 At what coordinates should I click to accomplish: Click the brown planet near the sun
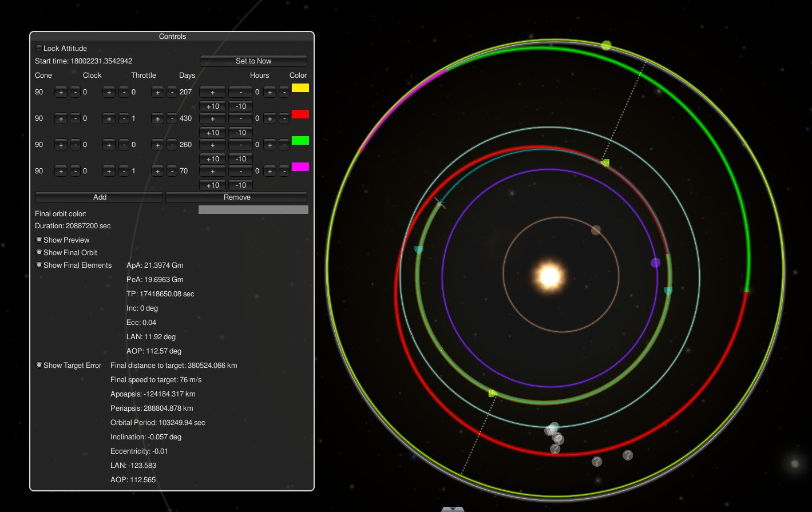(x=596, y=230)
